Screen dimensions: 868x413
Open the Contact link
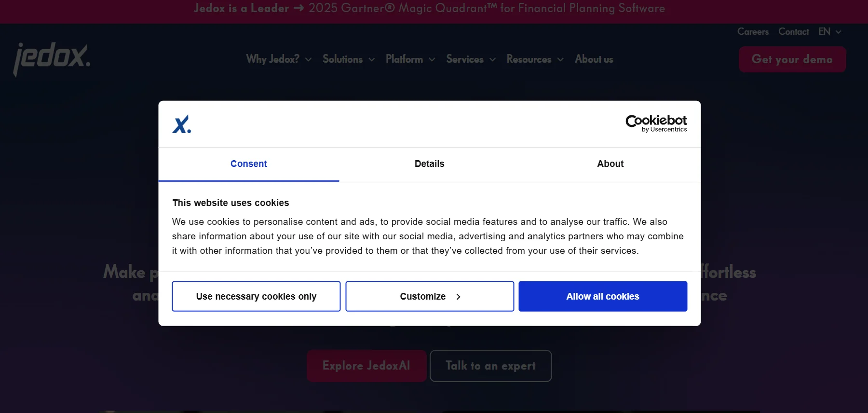click(x=793, y=31)
